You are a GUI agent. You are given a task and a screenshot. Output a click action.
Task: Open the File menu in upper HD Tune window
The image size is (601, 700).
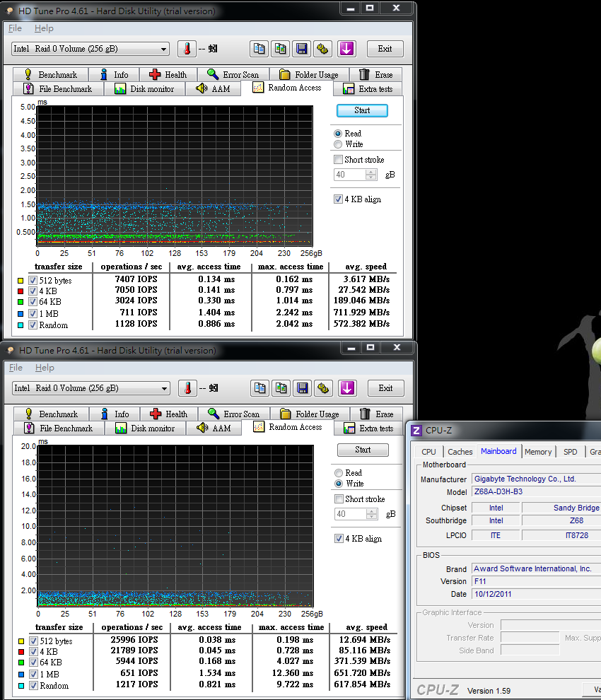point(15,28)
